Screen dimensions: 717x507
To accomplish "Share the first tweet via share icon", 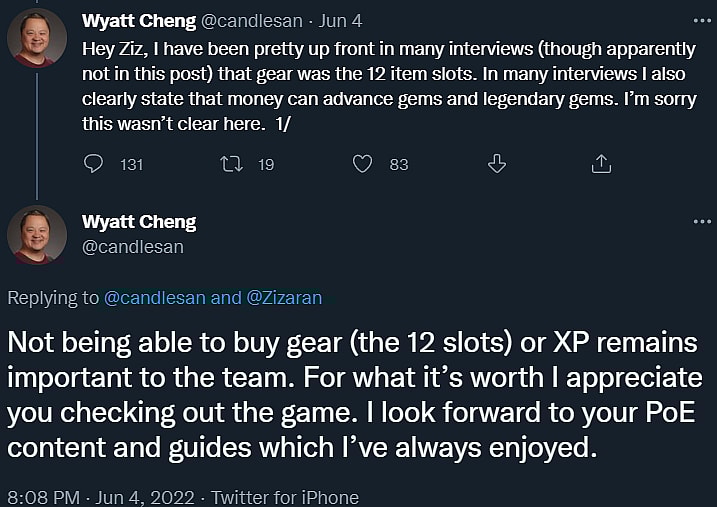I will click(601, 164).
